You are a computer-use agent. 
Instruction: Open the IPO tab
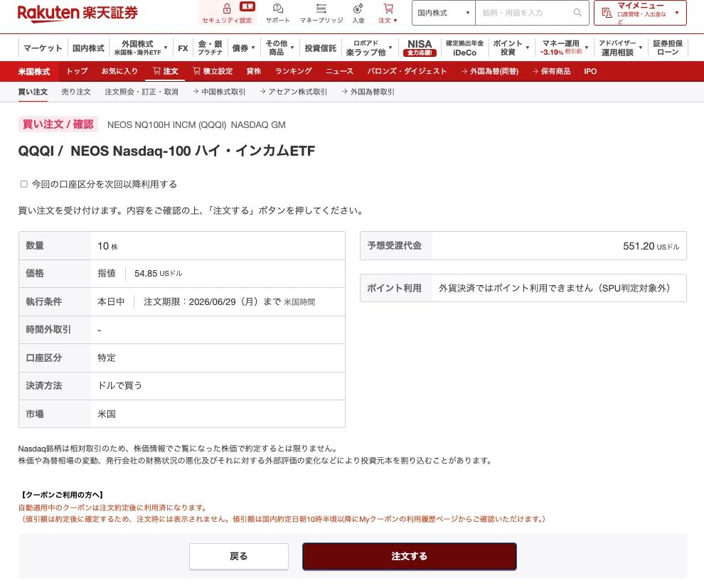590,71
